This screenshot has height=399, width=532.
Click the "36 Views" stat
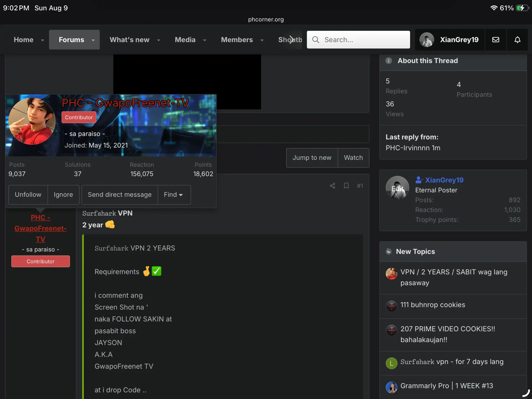click(x=395, y=109)
